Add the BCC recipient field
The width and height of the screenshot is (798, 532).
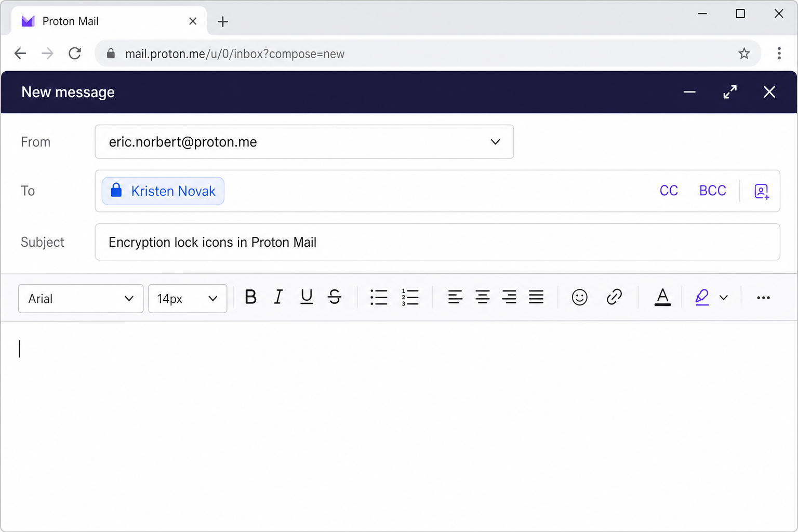click(712, 191)
